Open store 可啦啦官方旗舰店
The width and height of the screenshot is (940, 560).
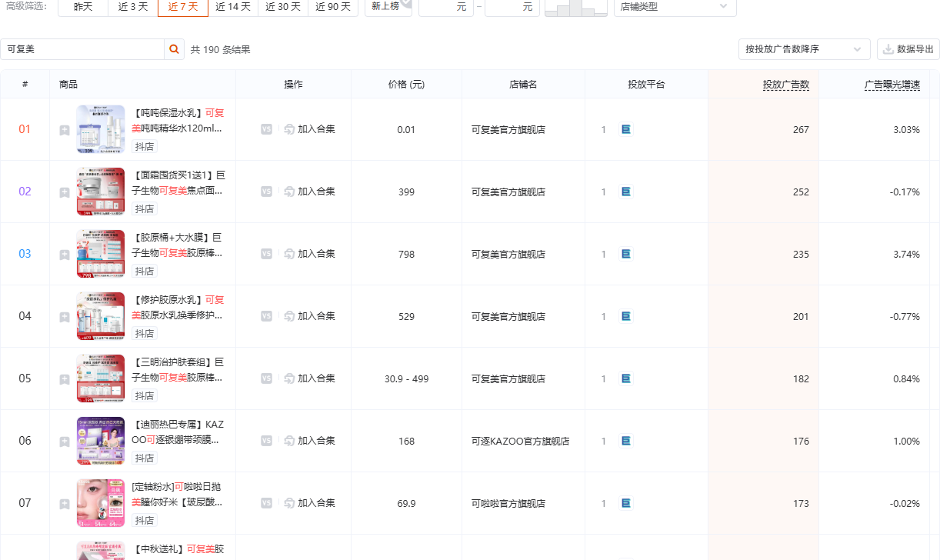(508, 504)
